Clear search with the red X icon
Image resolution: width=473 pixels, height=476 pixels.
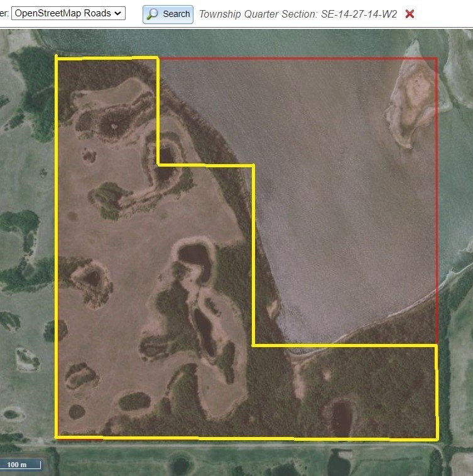click(x=410, y=14)
